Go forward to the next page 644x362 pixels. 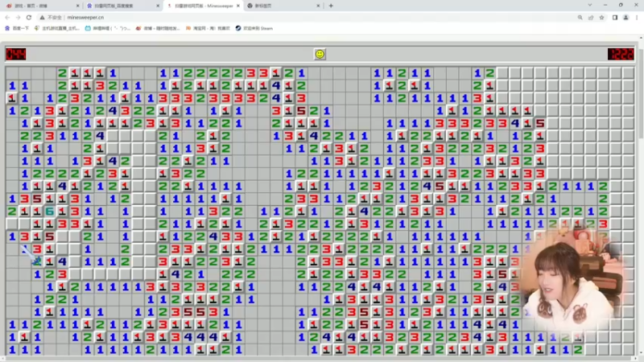click(x=18, y=18)
